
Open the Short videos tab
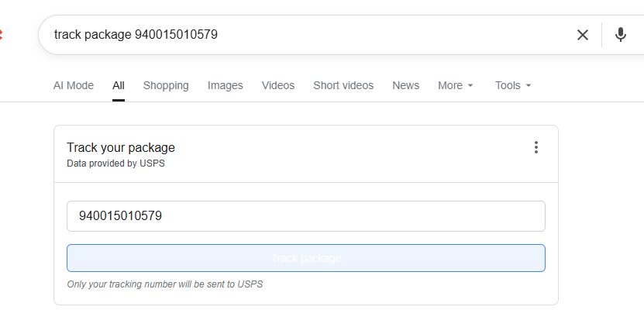tap(343, 85)
